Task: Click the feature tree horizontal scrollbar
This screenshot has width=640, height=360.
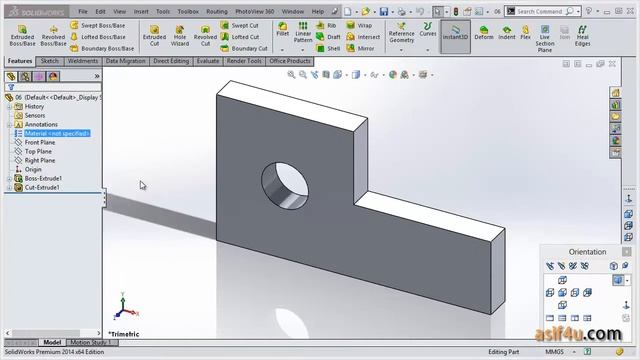Action: pyautogui.click(x=53, y=333)
